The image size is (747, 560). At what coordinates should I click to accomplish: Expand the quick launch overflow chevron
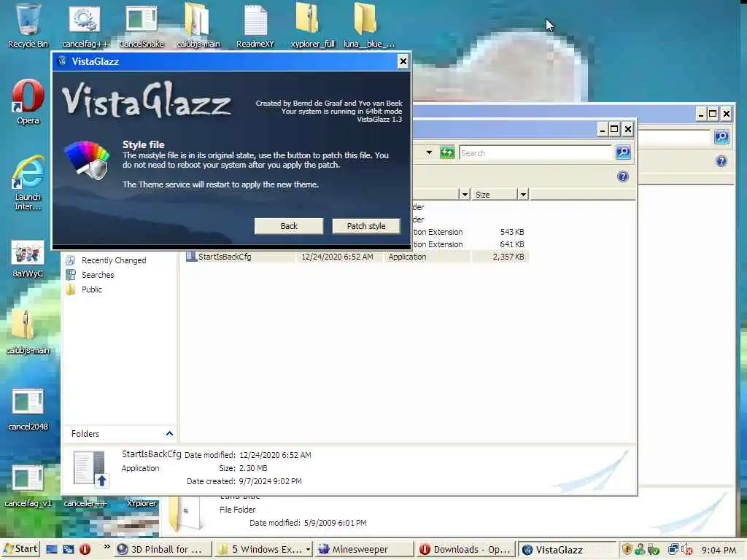pyautogui.click(x=107, y=547)
